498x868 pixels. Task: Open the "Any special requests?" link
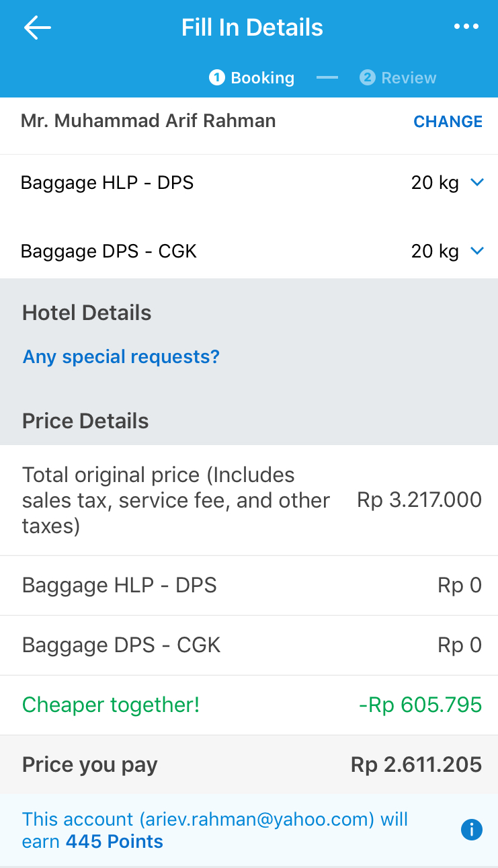coord(121,356)
